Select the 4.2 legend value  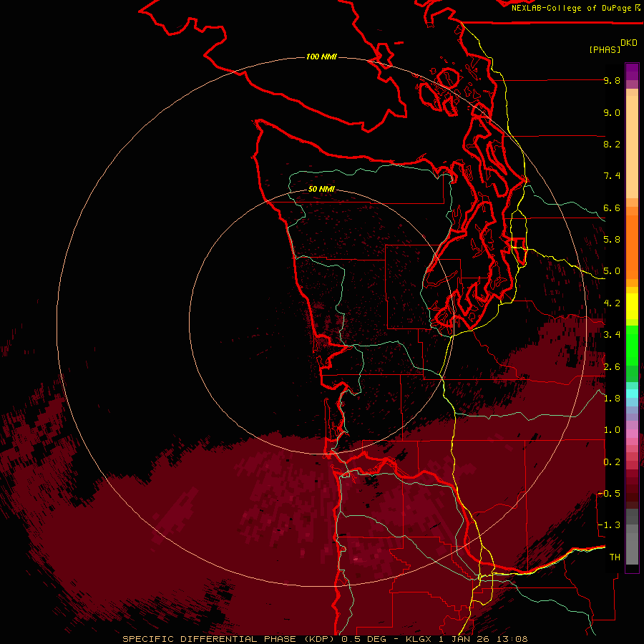point(612,303)
